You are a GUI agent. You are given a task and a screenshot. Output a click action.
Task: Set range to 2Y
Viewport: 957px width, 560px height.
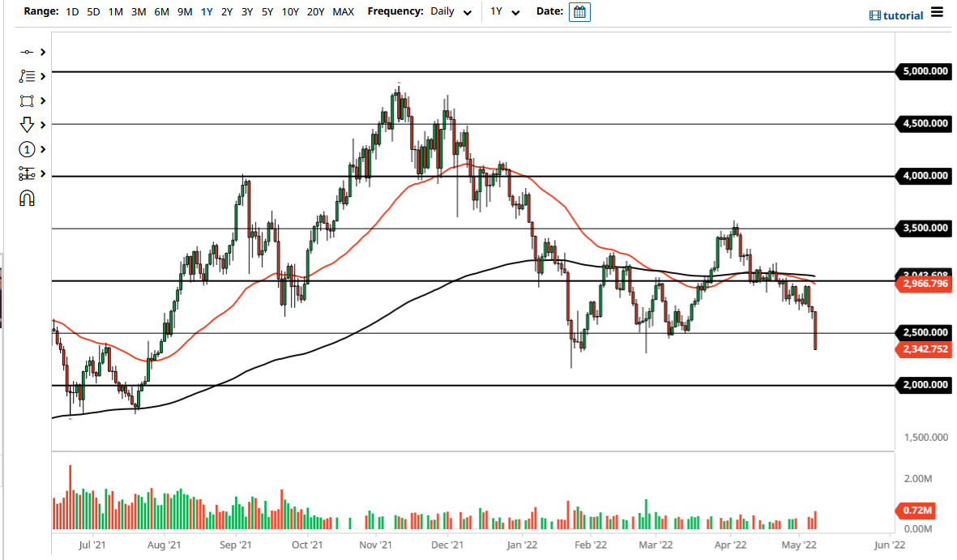227,11
